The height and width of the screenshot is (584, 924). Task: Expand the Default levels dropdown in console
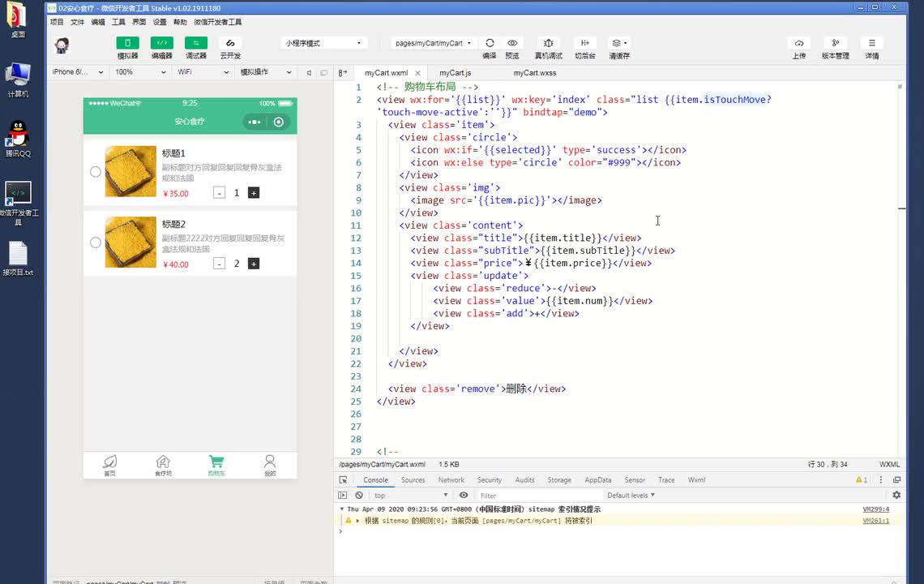click(x=631, y=495)
